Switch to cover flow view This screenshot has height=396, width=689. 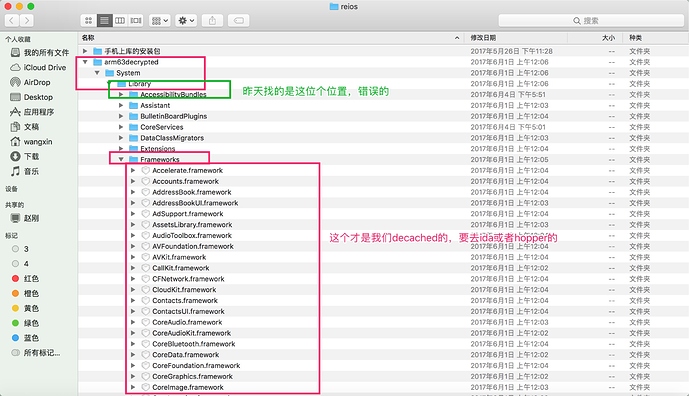tap(136, 20)
